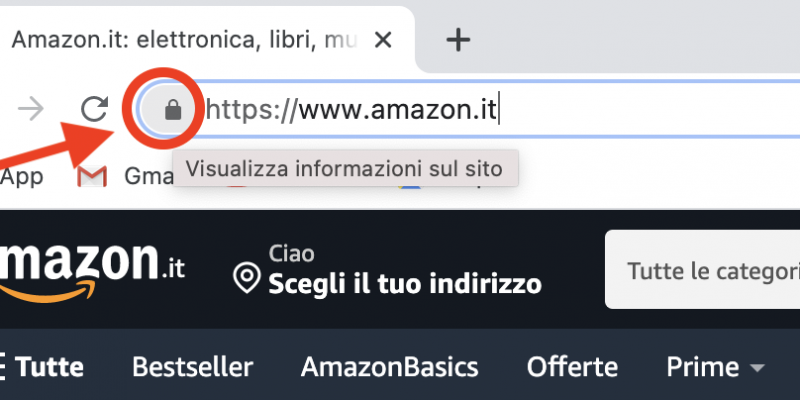This screenshot has height=400, width=800.
Task: Open the App bookmark
Action: [21, 177]
